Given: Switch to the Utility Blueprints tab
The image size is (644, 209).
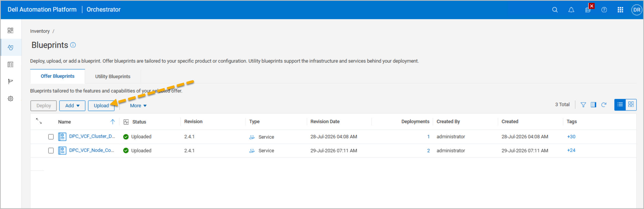Looking at the screenshot, I should pos(113,76).
